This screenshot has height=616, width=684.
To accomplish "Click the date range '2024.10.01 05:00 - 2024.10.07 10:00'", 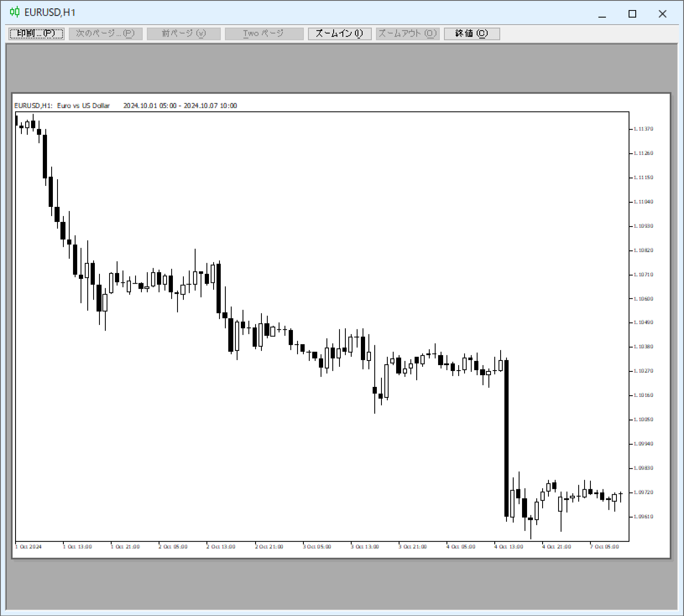I will click(180, 106).
